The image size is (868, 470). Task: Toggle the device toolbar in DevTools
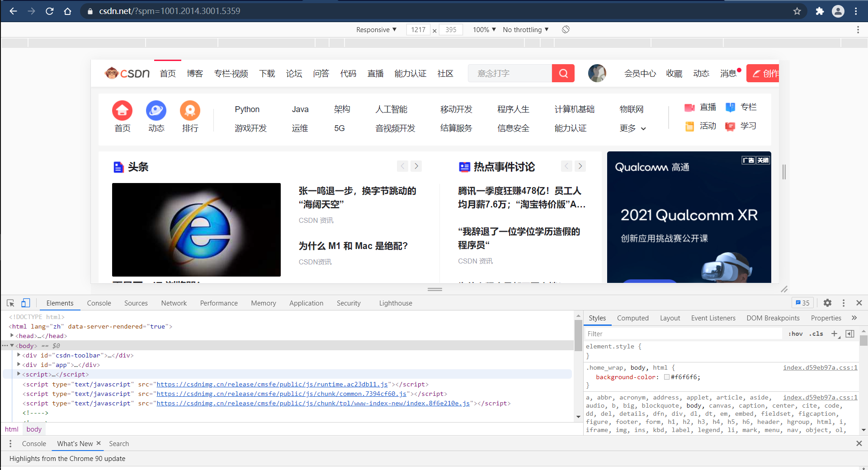[x=26, y=303]
